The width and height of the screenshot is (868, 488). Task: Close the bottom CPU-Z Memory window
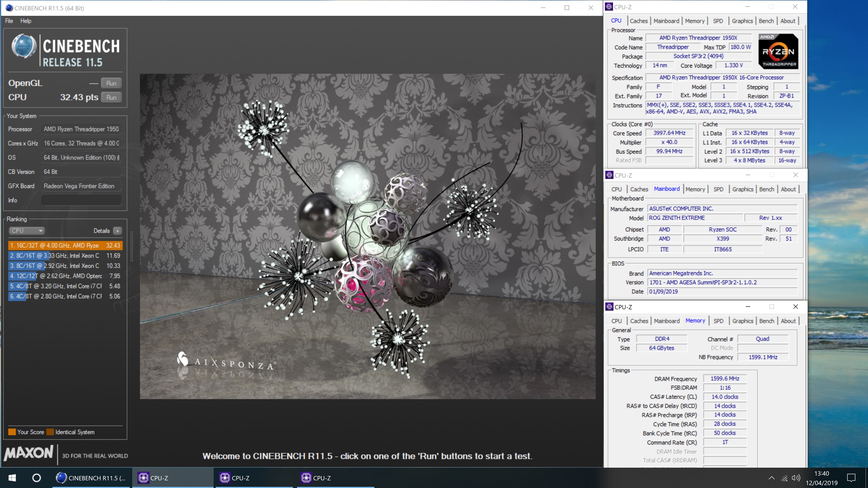click(796, 307)
